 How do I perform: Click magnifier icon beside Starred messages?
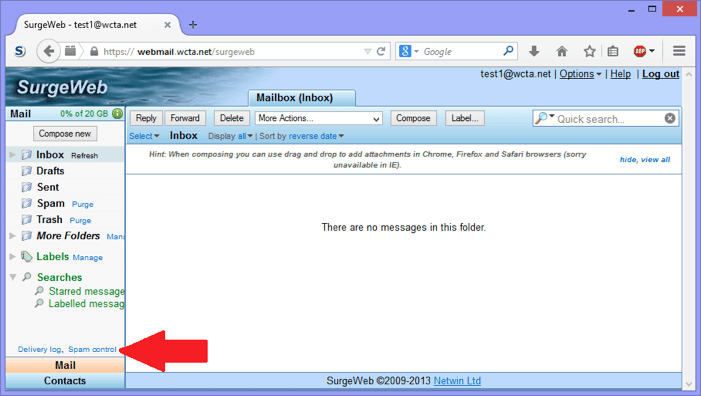pyautogui.click(x=39, y=291)
